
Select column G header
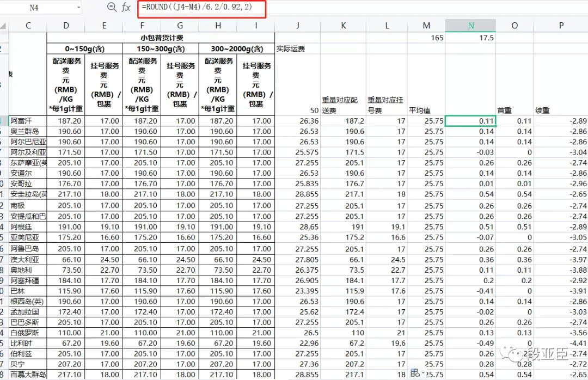180,26
